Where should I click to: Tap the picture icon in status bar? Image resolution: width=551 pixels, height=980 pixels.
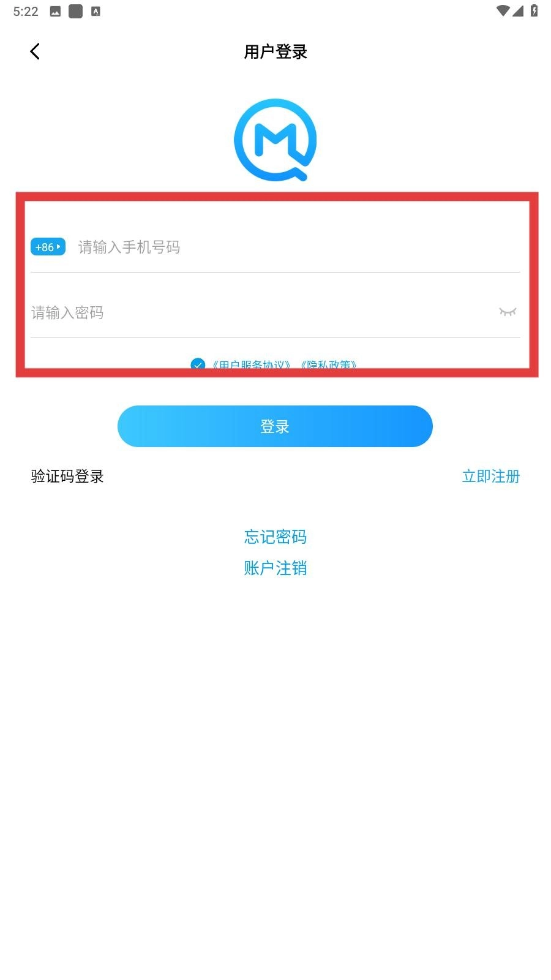[x=55, y=12]
